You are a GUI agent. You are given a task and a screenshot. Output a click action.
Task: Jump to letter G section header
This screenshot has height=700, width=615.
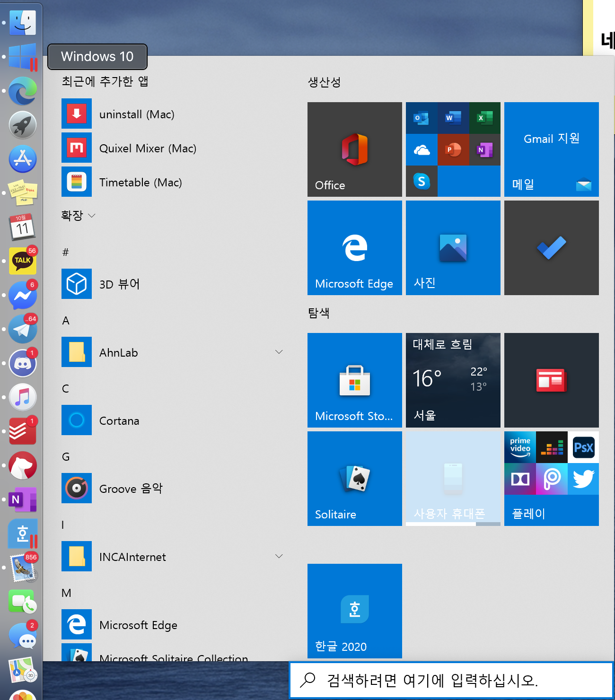point(66,457)
